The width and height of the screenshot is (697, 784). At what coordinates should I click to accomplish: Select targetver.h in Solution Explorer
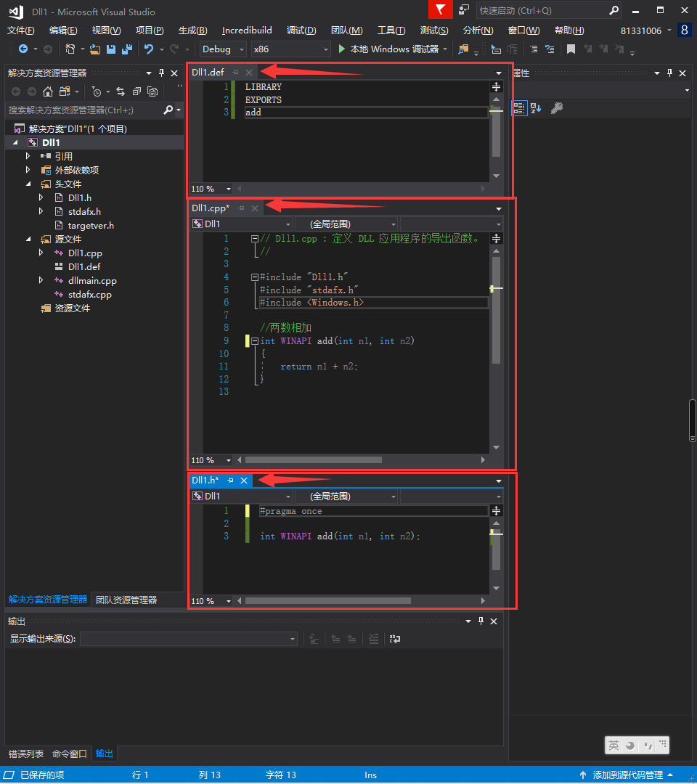91,226
